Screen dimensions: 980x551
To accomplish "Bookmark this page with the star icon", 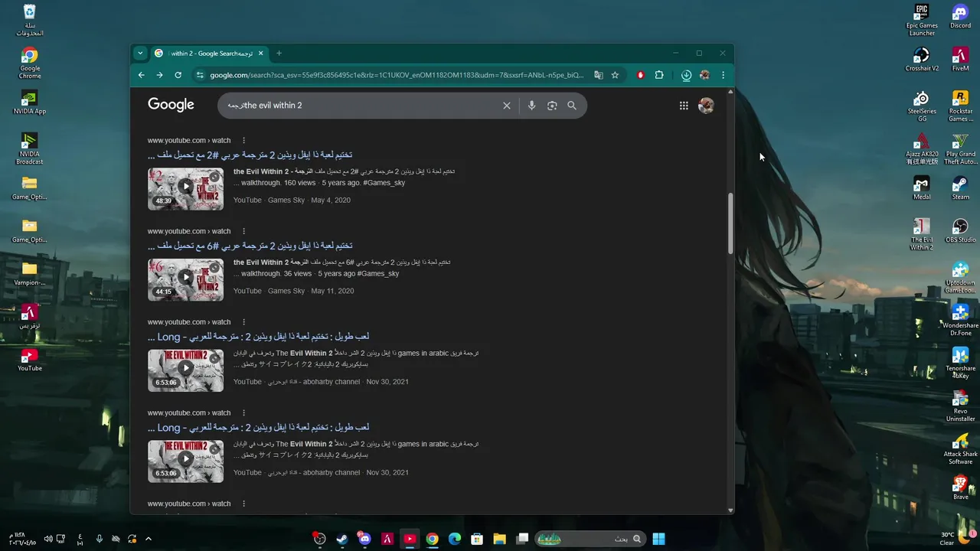I will [615, 75].
